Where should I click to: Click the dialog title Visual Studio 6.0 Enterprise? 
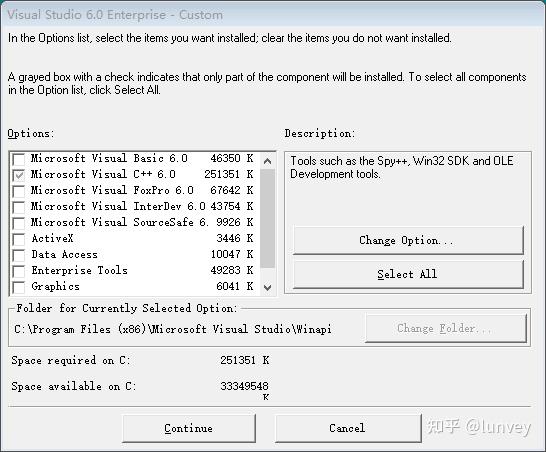(115, 15)
